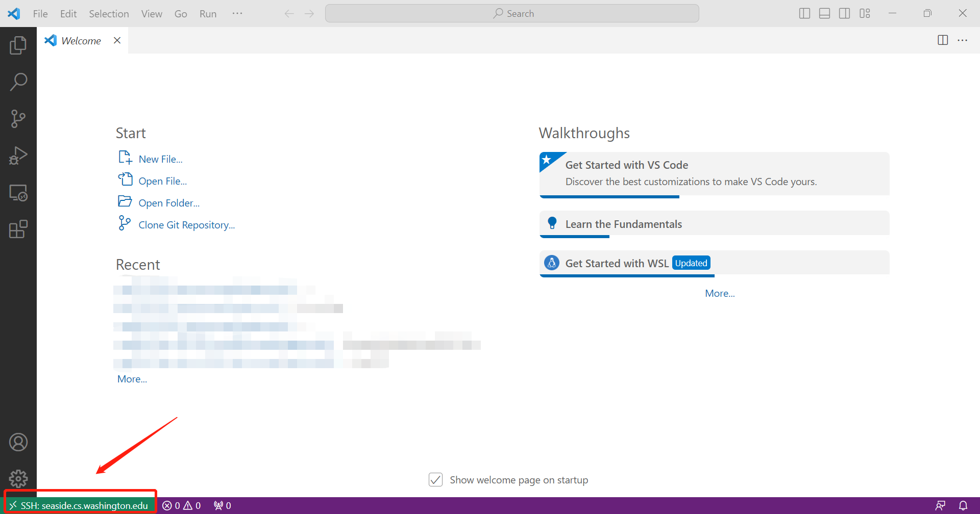Click the Search command center box

[512, 13]
